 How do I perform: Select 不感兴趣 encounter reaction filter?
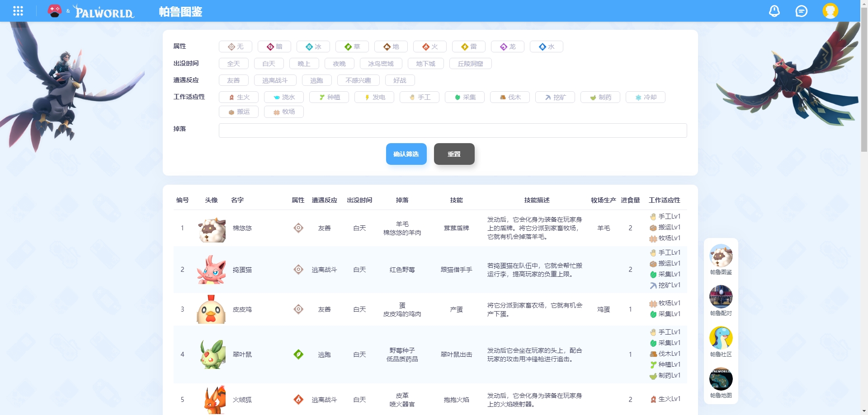point(359,80)
